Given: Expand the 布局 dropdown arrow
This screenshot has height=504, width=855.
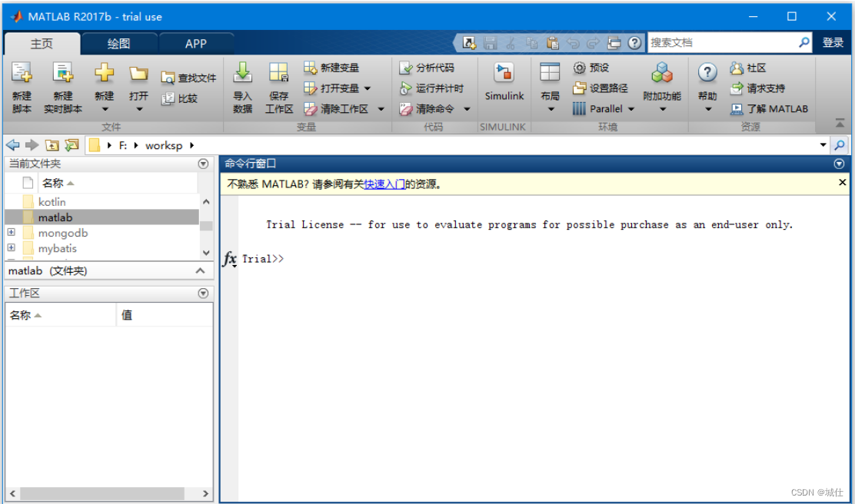Looking at the screenshot, I should tap(551, 110).
